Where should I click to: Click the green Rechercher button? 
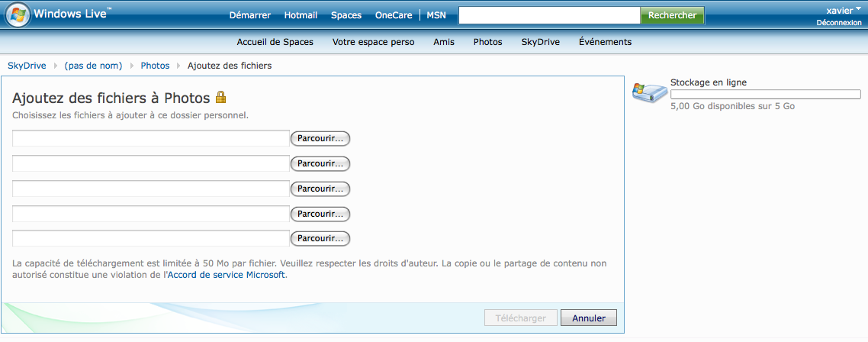tap(672, 15)
